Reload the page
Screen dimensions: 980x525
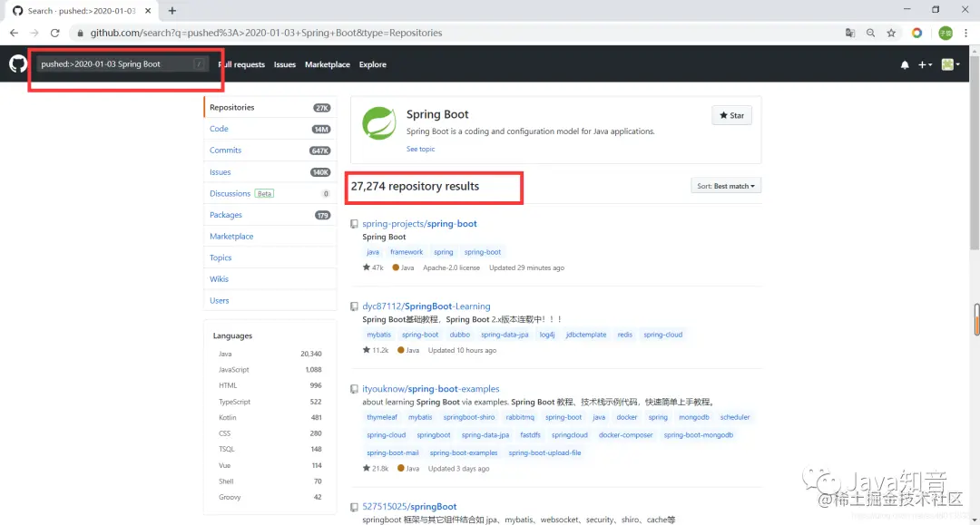click(x=55, y=33)
